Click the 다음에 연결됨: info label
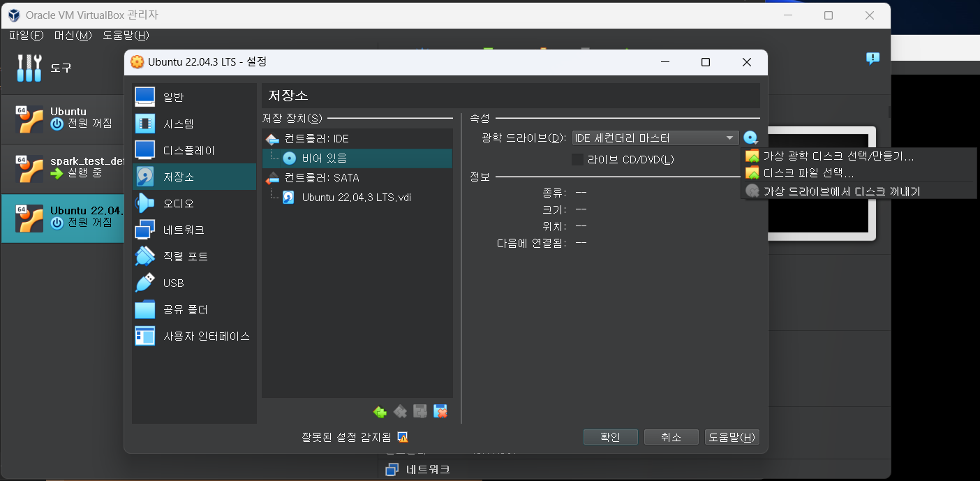Screen dimensions: 980x481 (530, 243)
